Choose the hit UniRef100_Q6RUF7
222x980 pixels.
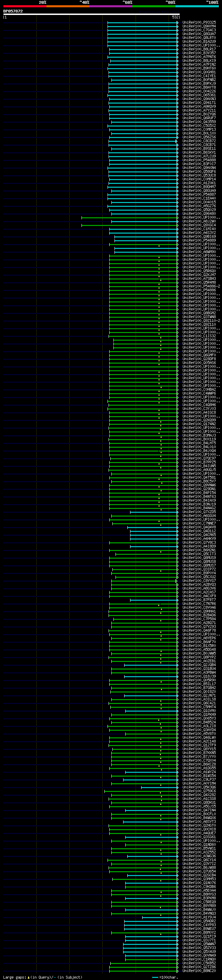click(199, 118)
